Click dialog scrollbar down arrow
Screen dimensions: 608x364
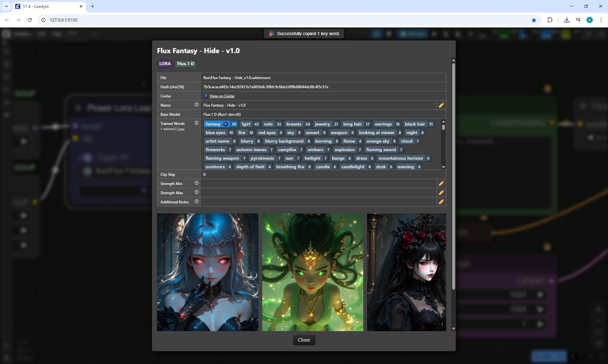tap(453, 329)
